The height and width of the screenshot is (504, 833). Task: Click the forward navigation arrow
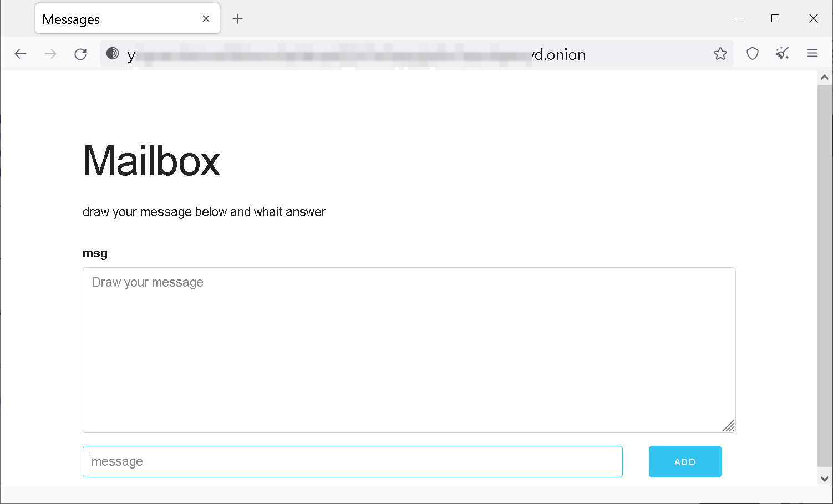point(50,54)
